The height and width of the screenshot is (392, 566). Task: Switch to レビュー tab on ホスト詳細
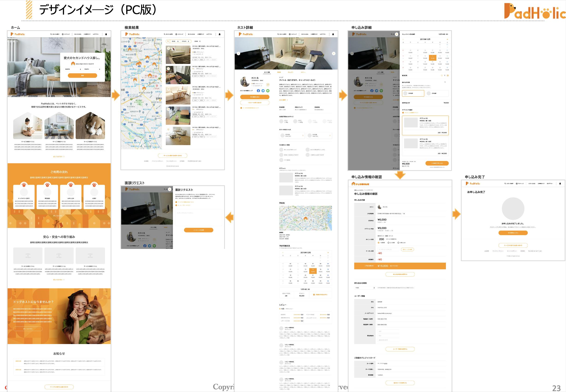pyautogui.click(x=303, y=72)
